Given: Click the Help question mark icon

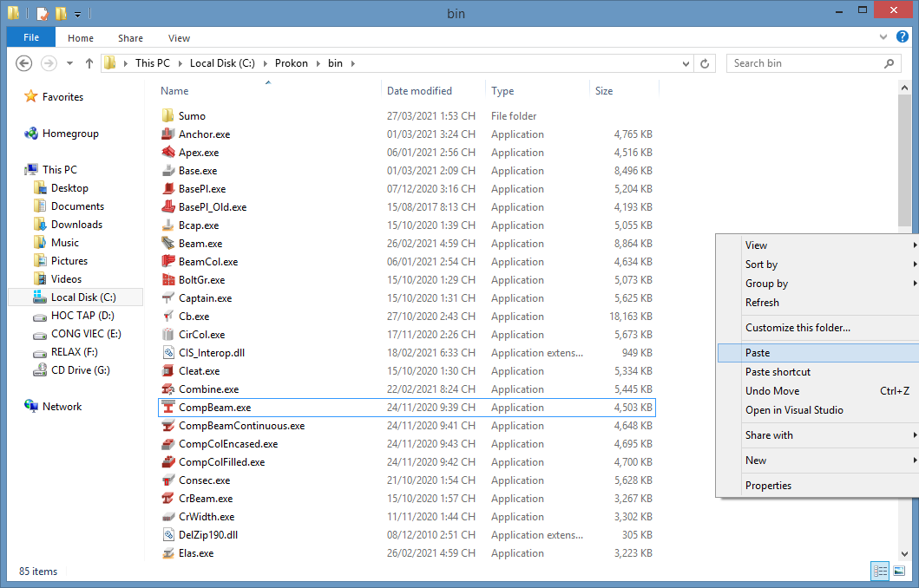Looking at the screenshot, I should point(903,37).
